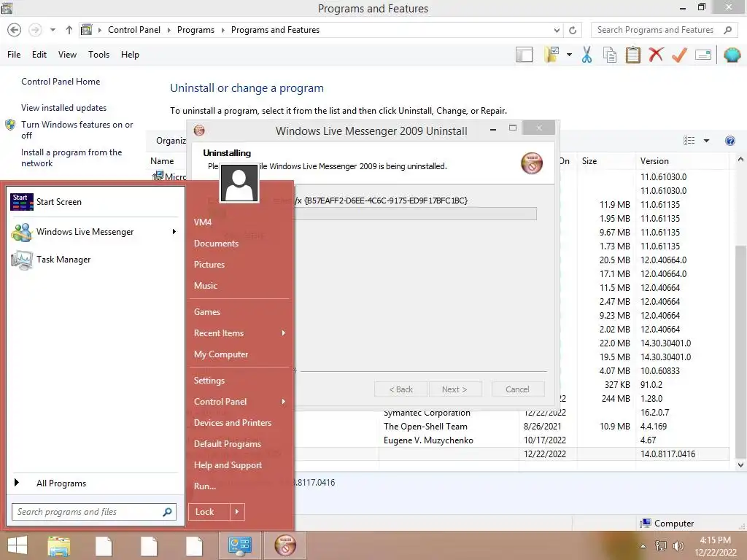This screenshot has width=747, height=560.
Task: Open the View menu
Action: point(67,55)
